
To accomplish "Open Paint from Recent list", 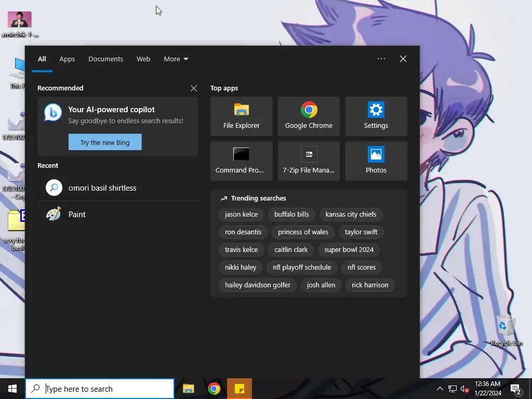I will (x=118, y=215).
